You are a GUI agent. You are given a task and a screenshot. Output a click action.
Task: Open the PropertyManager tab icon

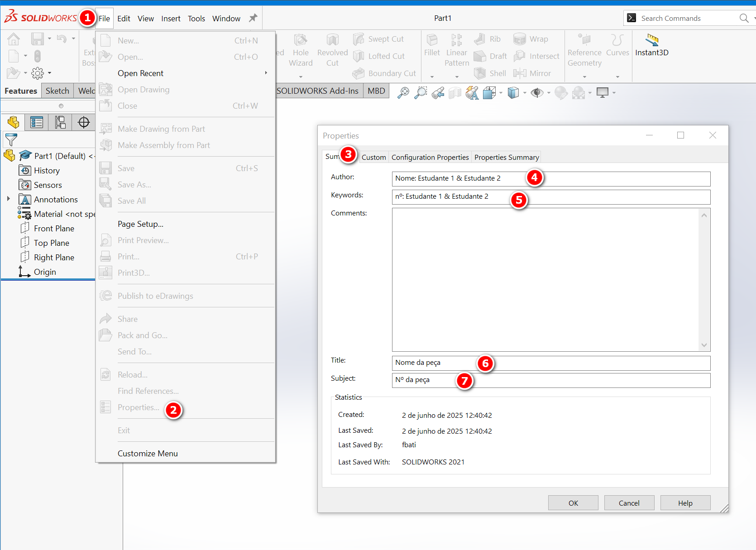coord(37,122)
